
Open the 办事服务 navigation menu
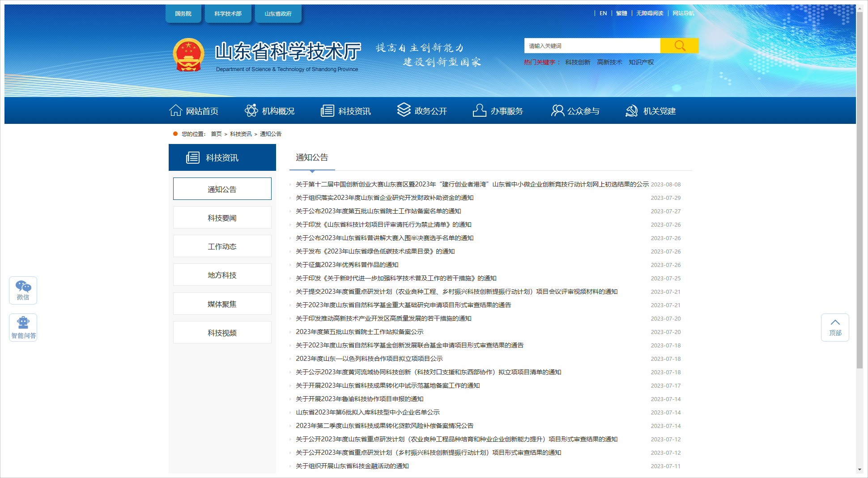[x=498, y=111]
